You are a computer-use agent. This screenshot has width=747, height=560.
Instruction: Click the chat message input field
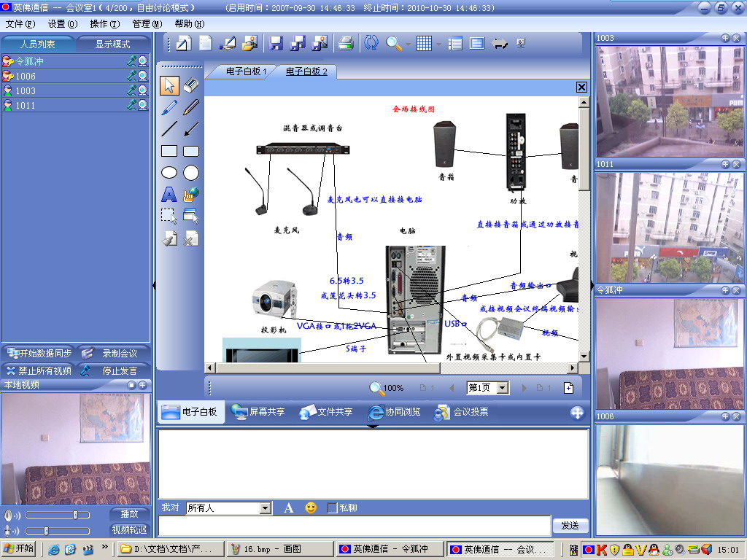pyautogui.click(x=354, y=526)
